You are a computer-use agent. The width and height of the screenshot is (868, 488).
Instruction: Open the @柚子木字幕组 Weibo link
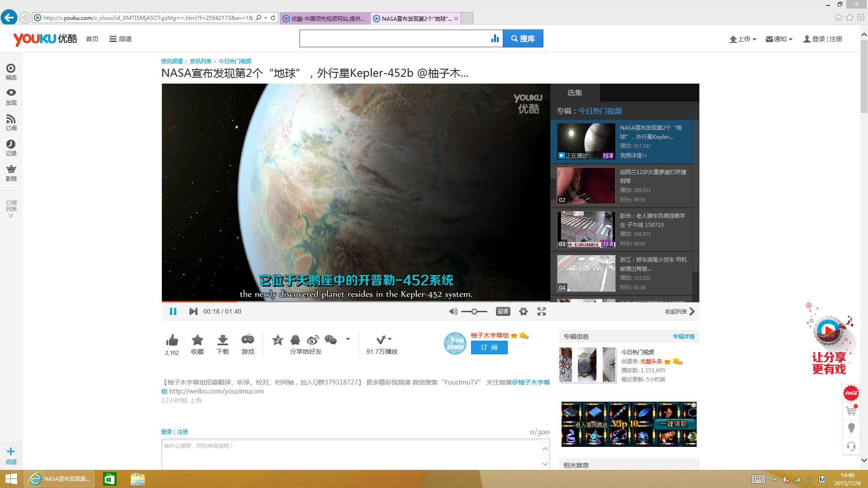(530, 382)
